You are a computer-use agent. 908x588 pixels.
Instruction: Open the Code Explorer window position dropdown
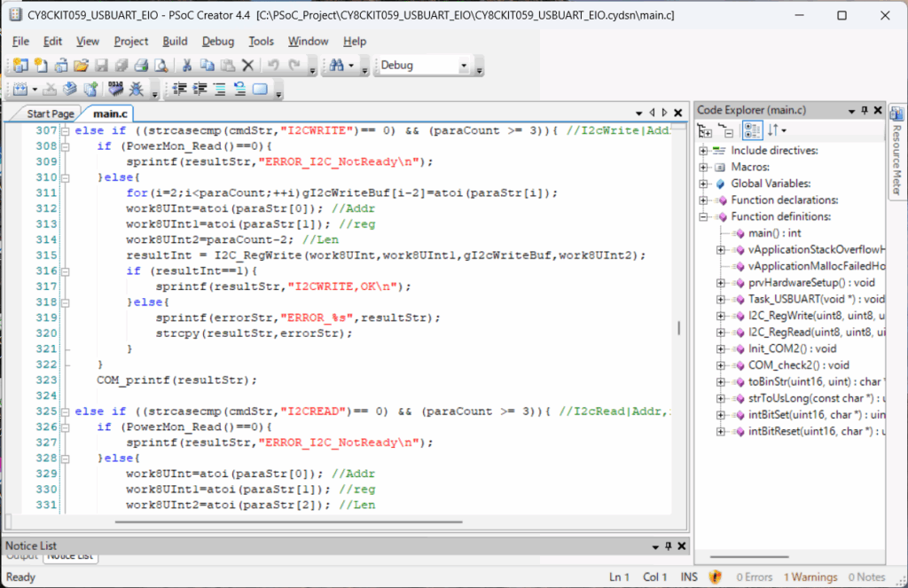pos(851,111)
